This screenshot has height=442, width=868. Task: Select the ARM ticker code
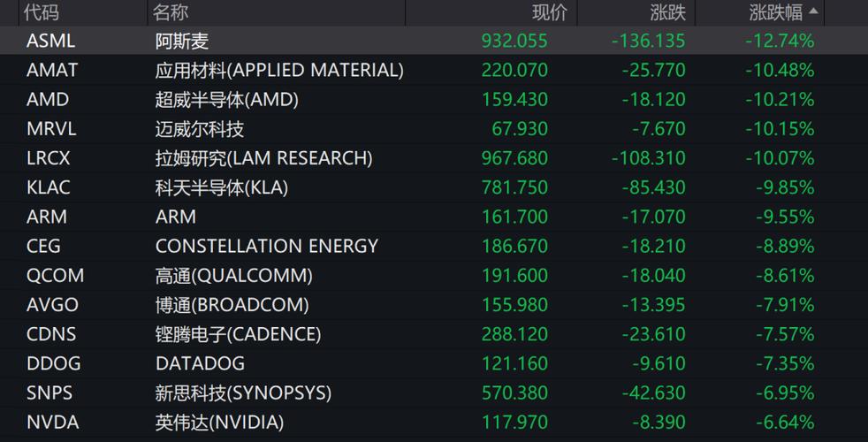coord(47,217)
